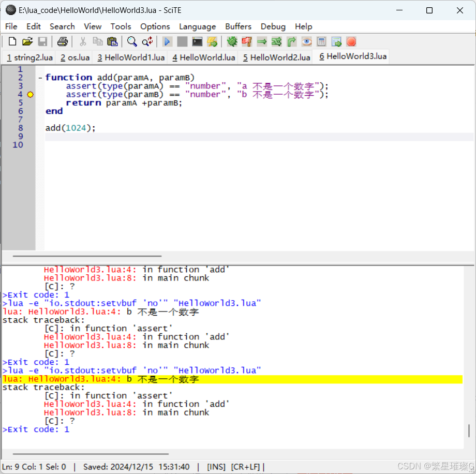476x474 pixels.
Task: Click the eye inspect icon
Action: tap(307, 41)
